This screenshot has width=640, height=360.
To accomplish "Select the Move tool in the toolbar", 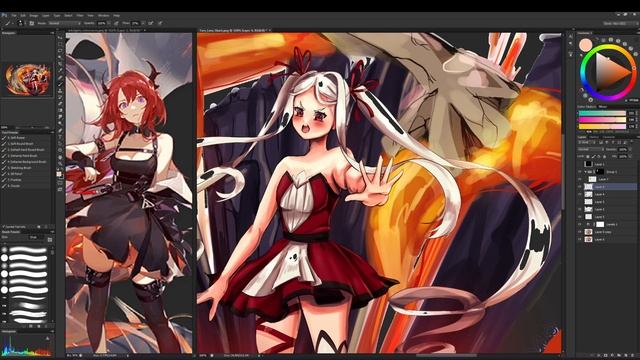I will point(60,37).
